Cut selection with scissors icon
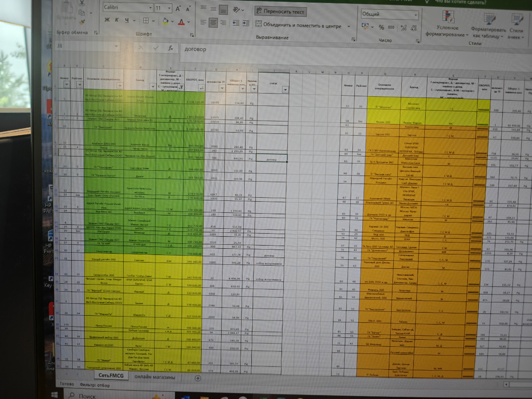The height and width of the screenshot is (399, 532). click(82, 4)
